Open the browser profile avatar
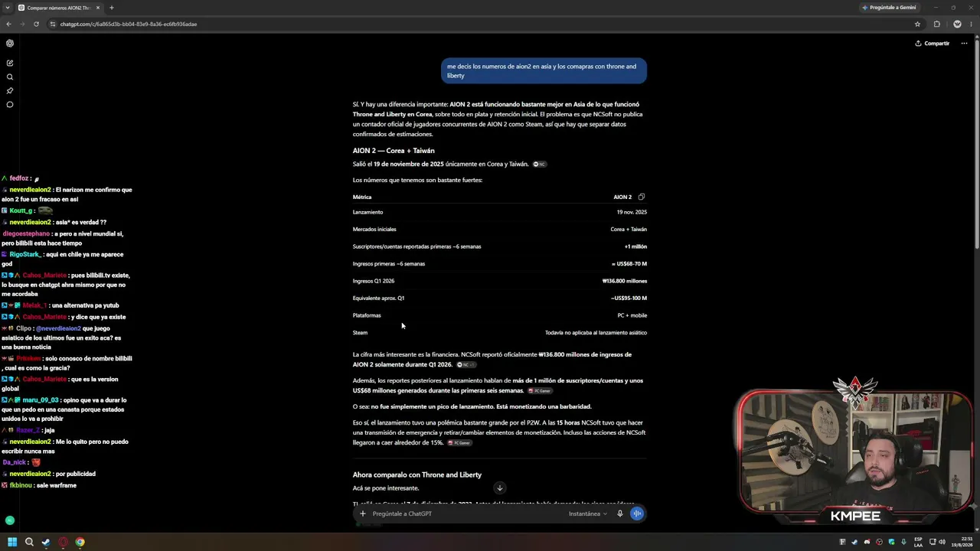The width and height of the screenshot is (980, 551). tap(957, 24)
